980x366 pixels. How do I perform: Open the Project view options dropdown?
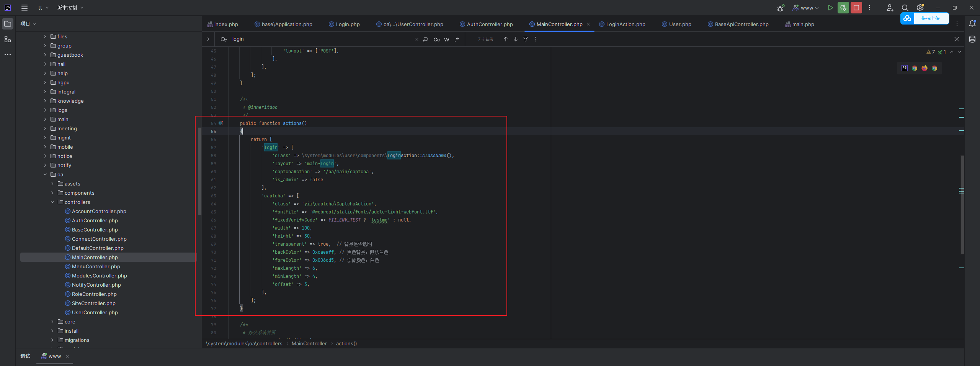tap(28, 24)
